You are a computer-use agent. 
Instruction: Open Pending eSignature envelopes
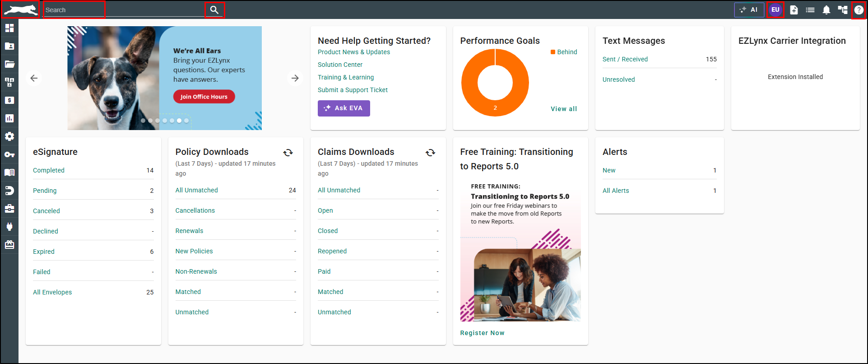point(45,191)
